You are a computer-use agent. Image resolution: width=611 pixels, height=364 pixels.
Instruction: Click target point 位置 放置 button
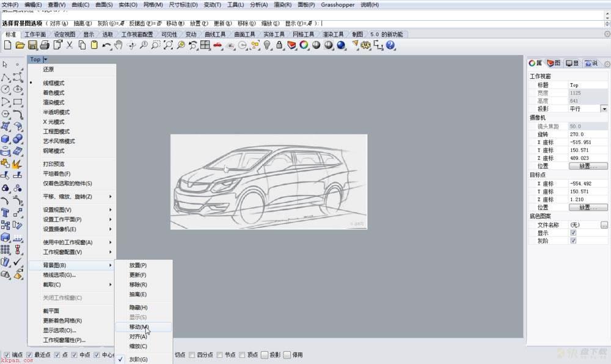tap(588, 207)
